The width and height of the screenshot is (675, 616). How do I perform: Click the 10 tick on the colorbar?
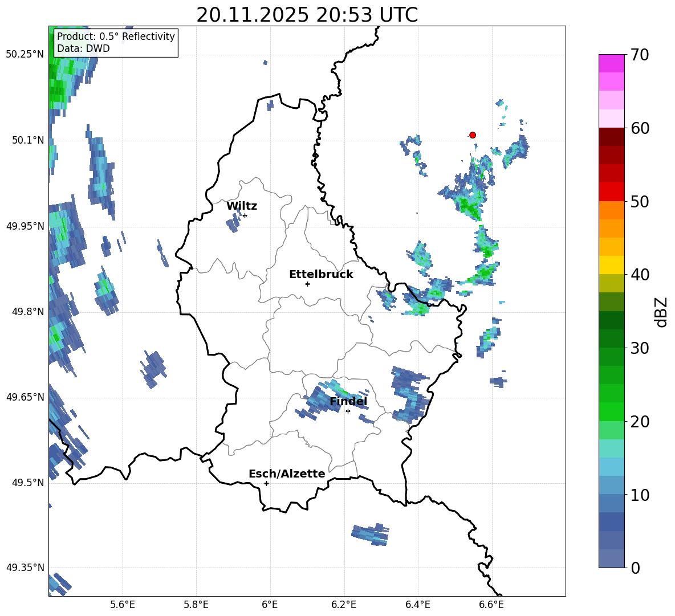(x=640, y=495)
